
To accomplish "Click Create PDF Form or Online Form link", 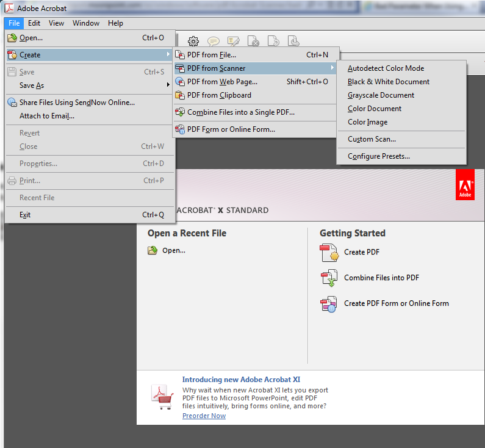I will (x=396, y=303).
